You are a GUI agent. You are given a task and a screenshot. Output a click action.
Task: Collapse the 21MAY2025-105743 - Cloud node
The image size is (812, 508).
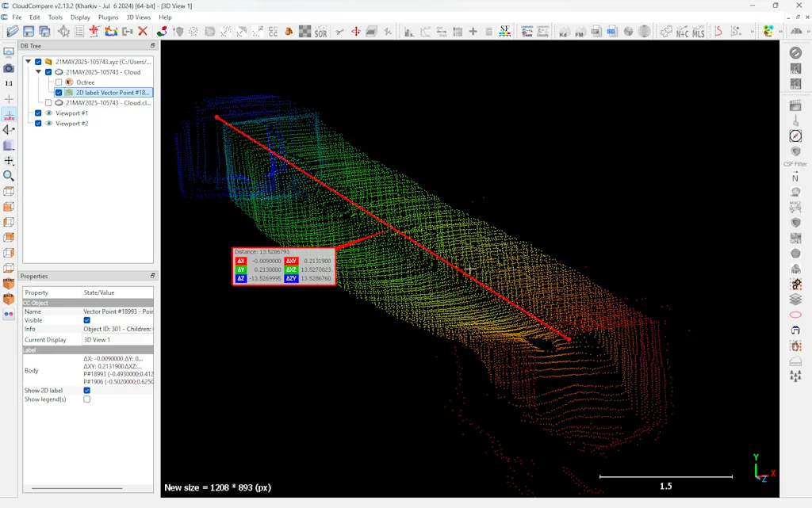38,72
